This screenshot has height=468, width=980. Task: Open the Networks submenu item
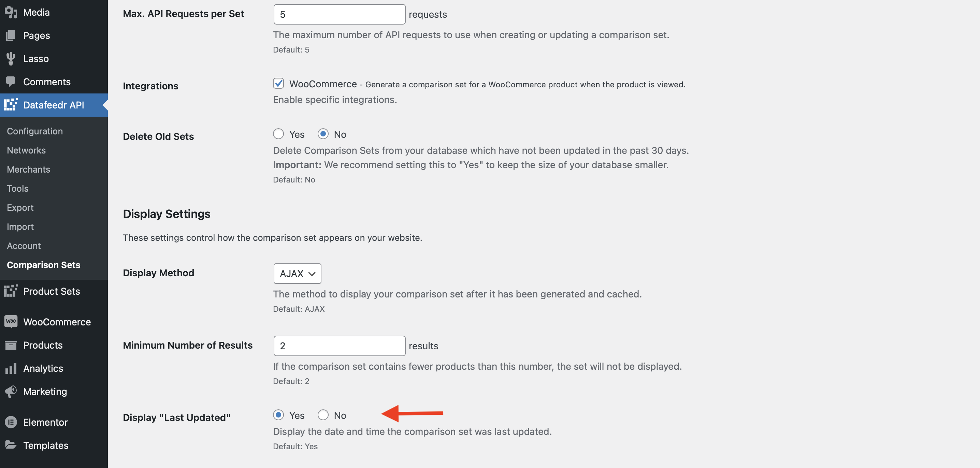(26, 150)
